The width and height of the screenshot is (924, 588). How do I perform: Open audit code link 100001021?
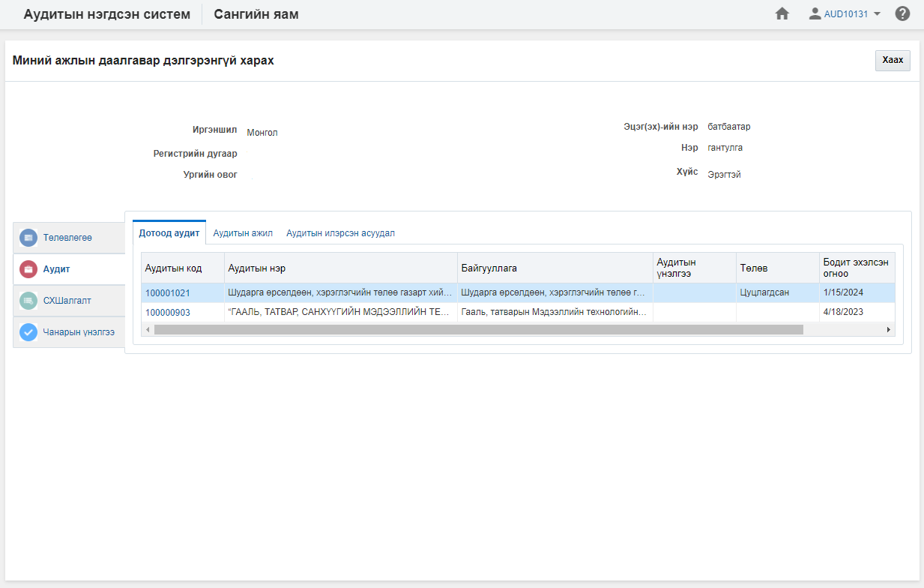tap(168, 292)
